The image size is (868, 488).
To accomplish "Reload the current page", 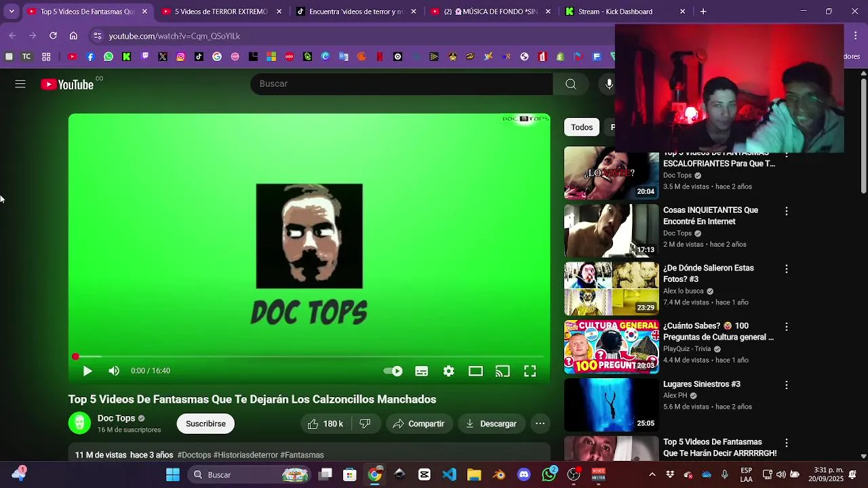I will click(x=53, y=36).
